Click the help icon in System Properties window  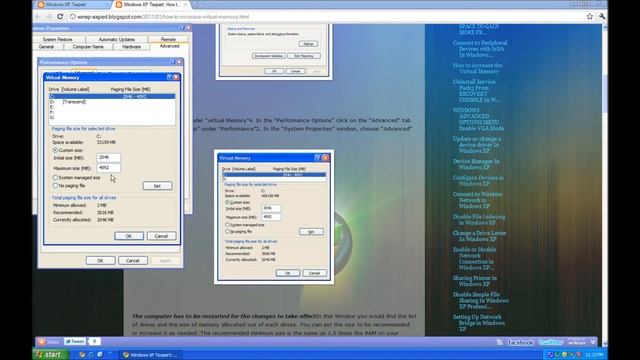(182, 28)
